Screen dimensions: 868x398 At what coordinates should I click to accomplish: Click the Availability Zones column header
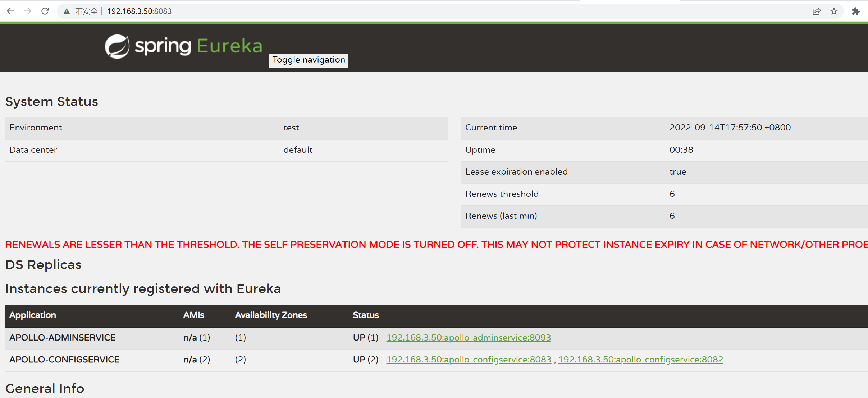[271, 315]
